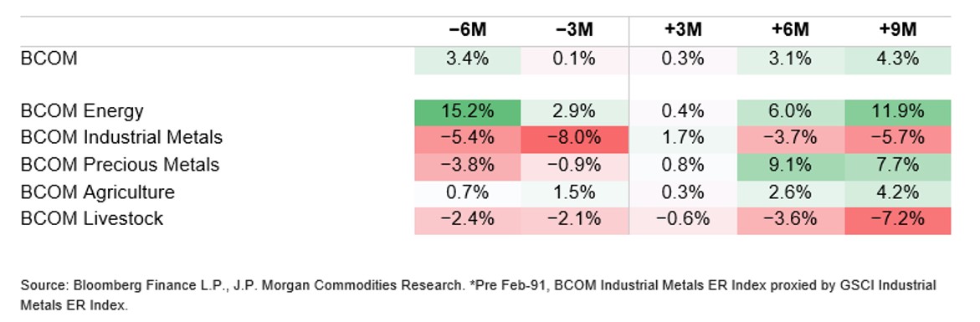Click the +3M column header
The height and width of the screenshot is (322, 980).
click(683, 30)
